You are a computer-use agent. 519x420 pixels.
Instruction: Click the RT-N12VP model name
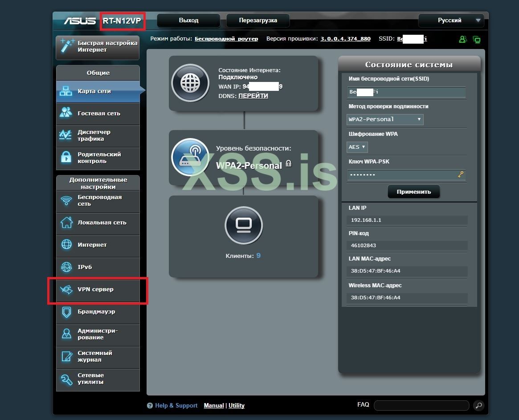click(x=122, y=21)
